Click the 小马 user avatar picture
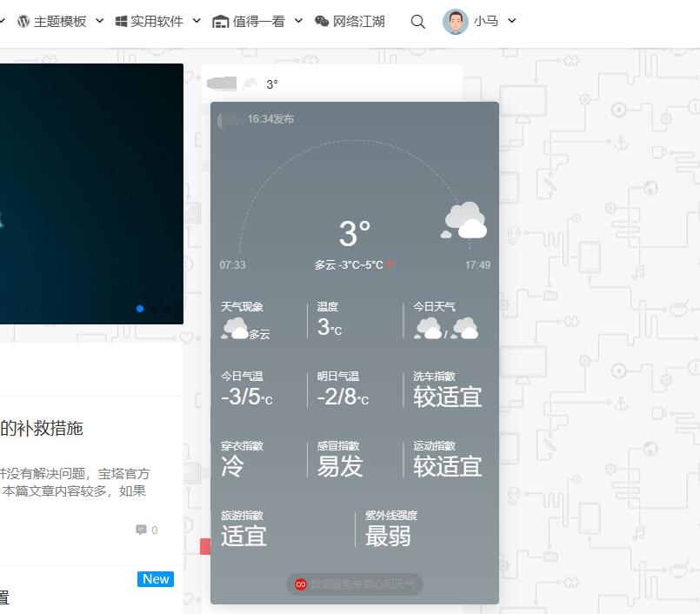 click(455, 22)
